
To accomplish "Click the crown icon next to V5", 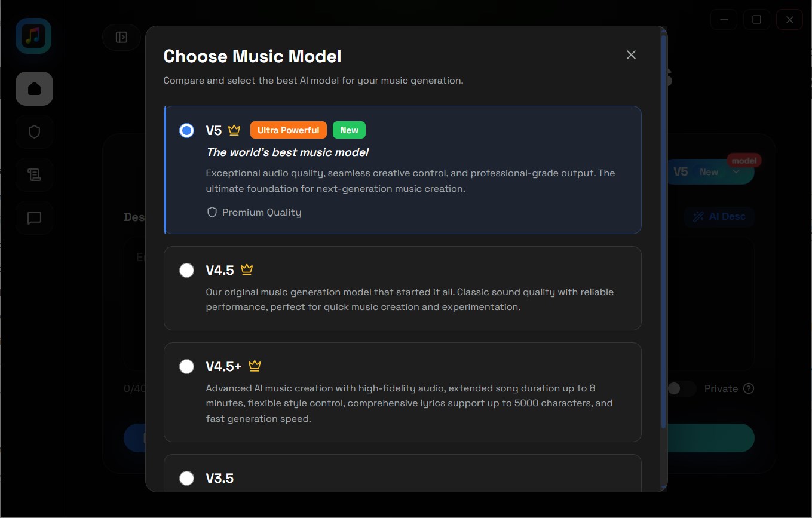I will [234, 129].
